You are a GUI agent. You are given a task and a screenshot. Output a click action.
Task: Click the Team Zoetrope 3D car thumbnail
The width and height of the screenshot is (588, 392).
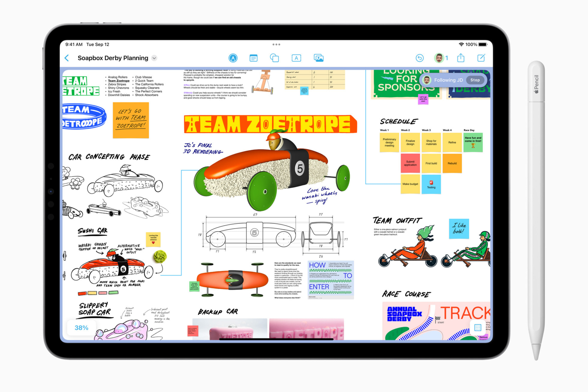click(x=263, y=171)
